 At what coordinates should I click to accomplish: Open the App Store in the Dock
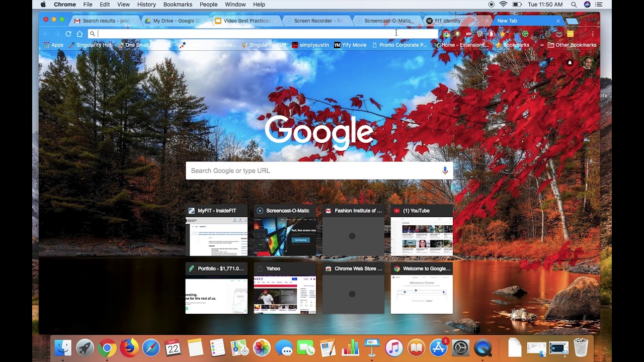(x=438, y=347)
